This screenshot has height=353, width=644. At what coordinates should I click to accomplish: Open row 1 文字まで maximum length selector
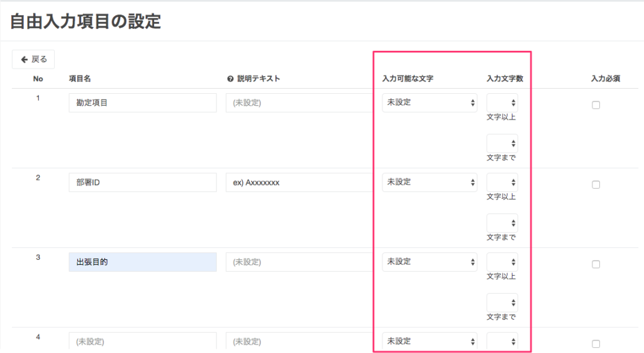click(502, 143)
